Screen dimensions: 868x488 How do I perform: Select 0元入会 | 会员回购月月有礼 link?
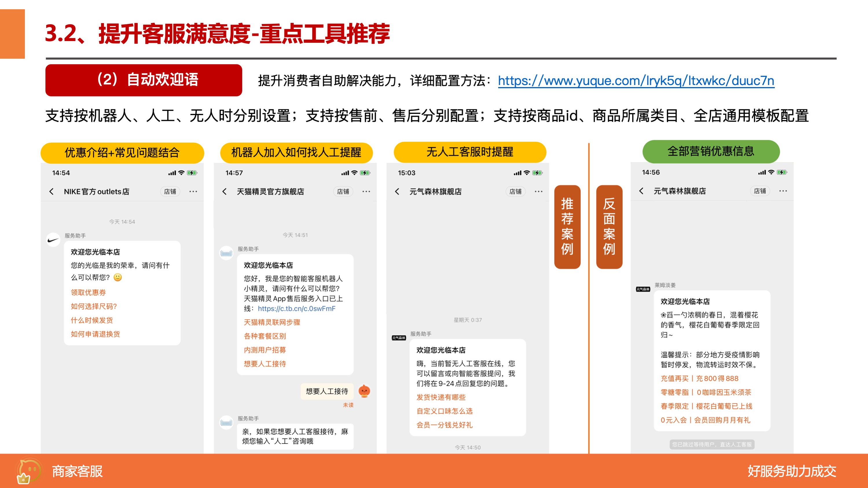point(706,420)
